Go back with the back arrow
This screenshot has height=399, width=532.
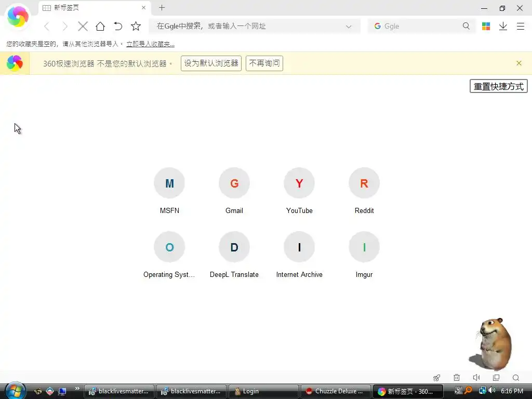(x=47, y=26)
